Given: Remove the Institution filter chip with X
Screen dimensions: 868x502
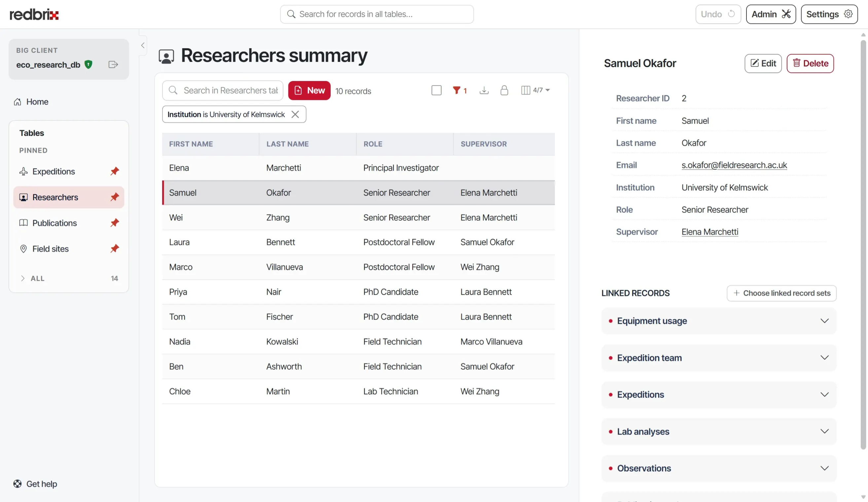Looking at the screenshot, I should click(x=295, y=114).
